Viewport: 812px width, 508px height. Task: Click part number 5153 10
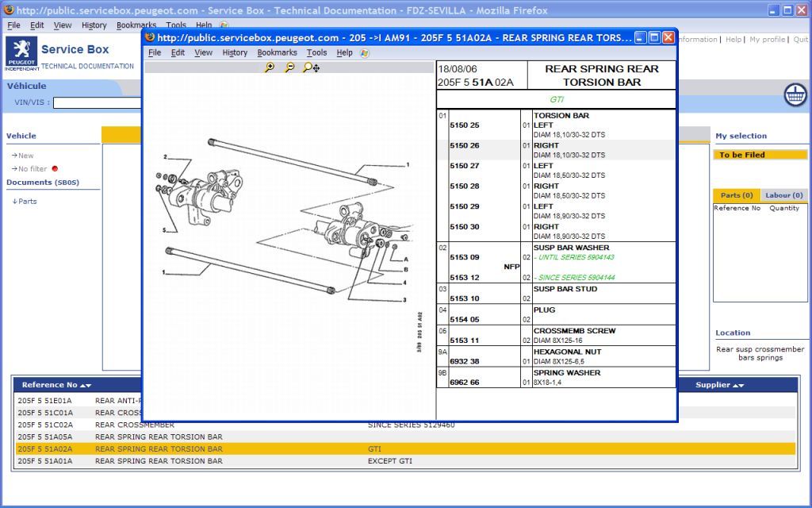(x=465, y=298)
